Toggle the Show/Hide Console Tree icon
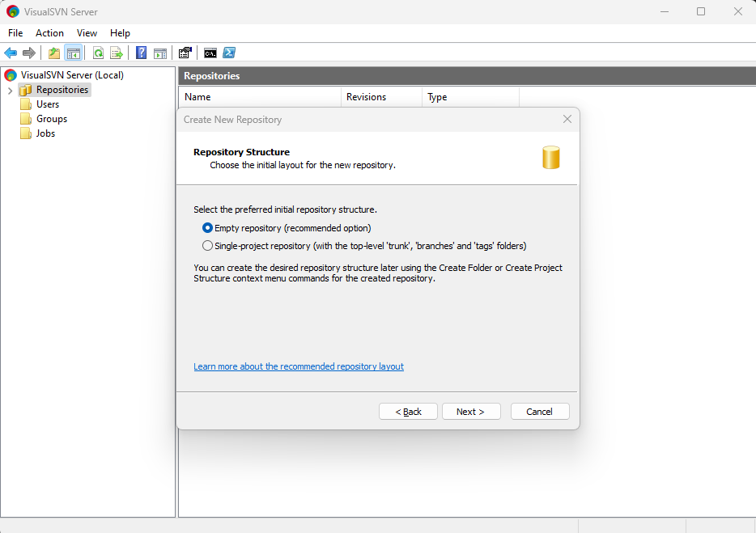The image size is (756, 533). coord(74,53)
